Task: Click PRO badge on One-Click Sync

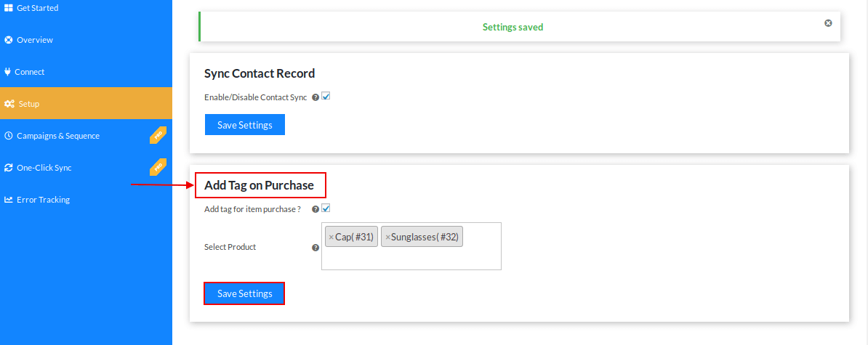Action: 158,167
